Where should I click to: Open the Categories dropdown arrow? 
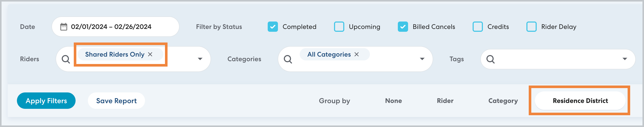pos(422,59)
